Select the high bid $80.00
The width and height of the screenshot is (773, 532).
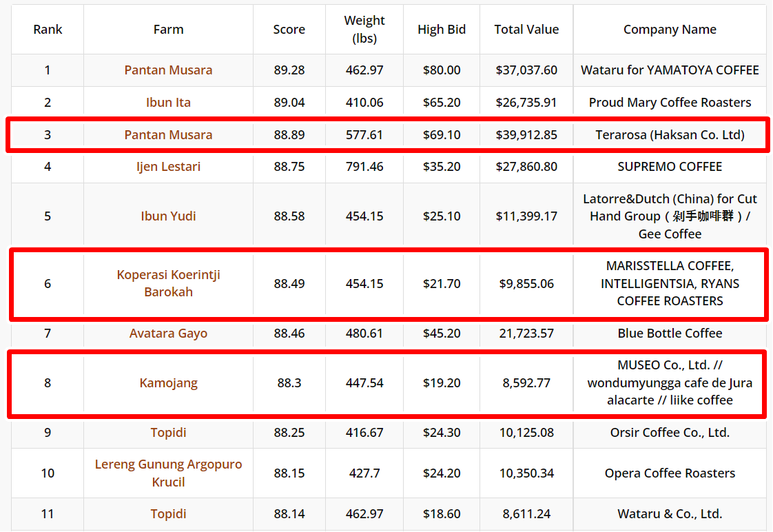tap(442, 70)
